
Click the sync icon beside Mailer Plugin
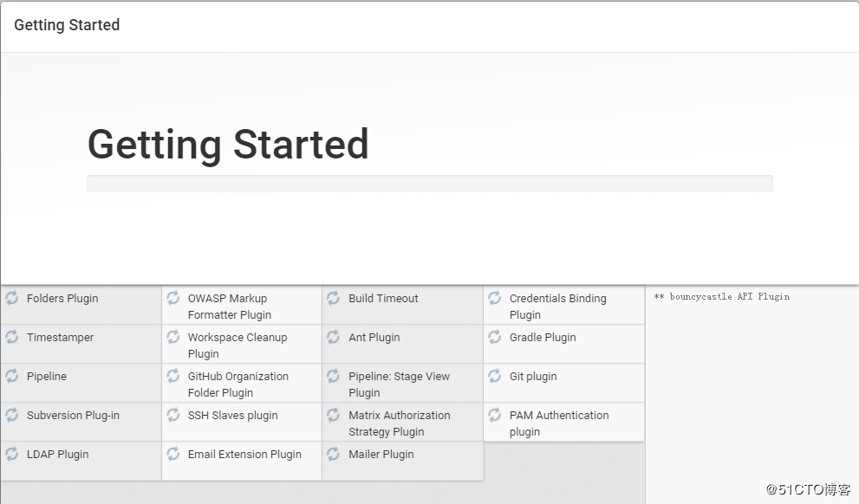[333, 454]
